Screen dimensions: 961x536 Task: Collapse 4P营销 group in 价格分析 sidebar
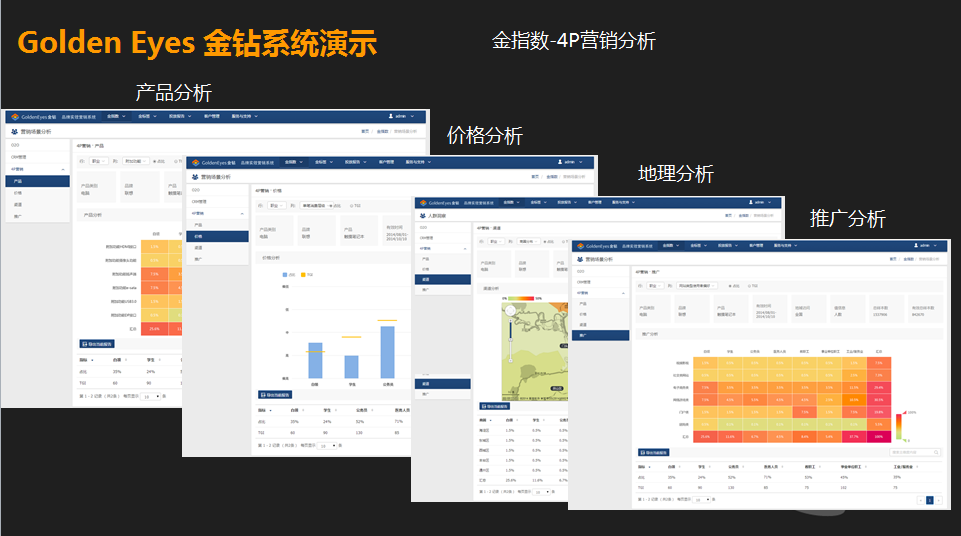[x=242, y=214]
